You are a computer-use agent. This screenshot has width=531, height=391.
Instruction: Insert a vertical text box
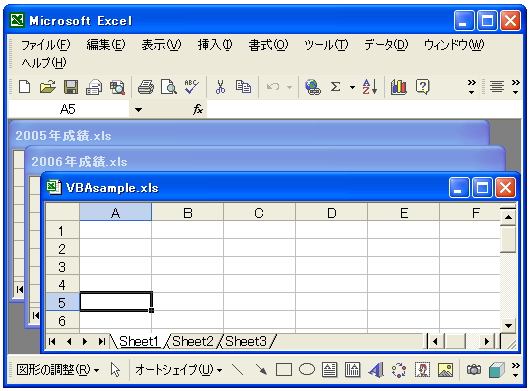tap(352, 370)
